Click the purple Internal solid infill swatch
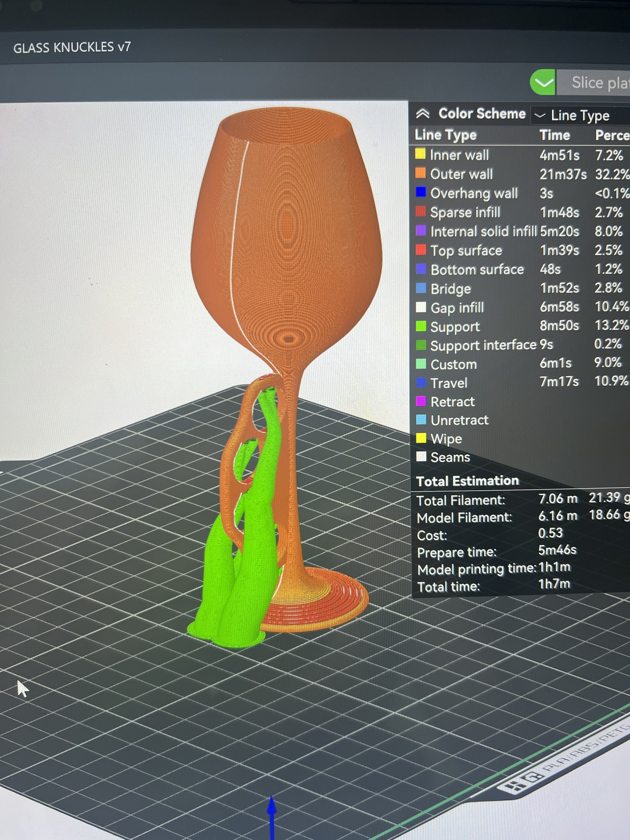The width and height of the screenshot is (630, 840). 421,230
